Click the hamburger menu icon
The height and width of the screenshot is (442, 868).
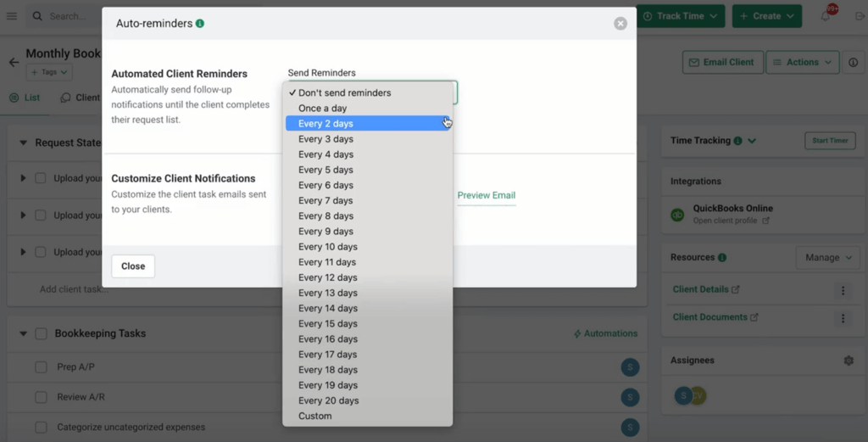(12, 16)
